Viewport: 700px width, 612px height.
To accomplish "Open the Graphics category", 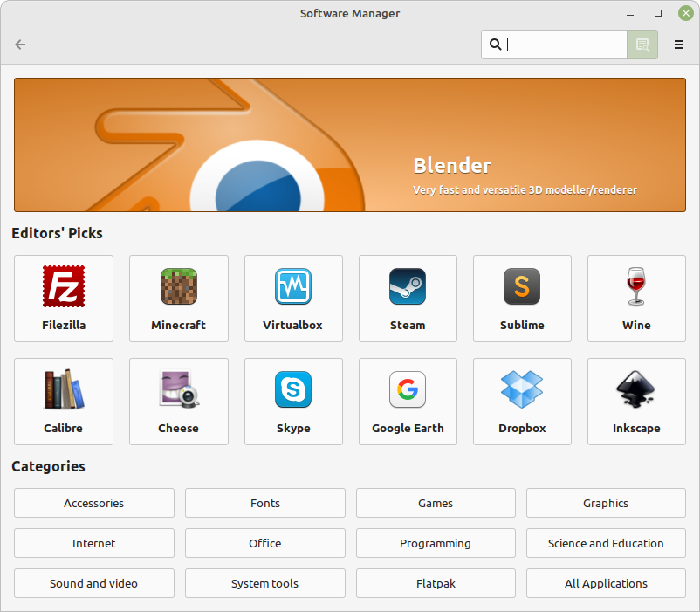I will click(x=606, y=503).
